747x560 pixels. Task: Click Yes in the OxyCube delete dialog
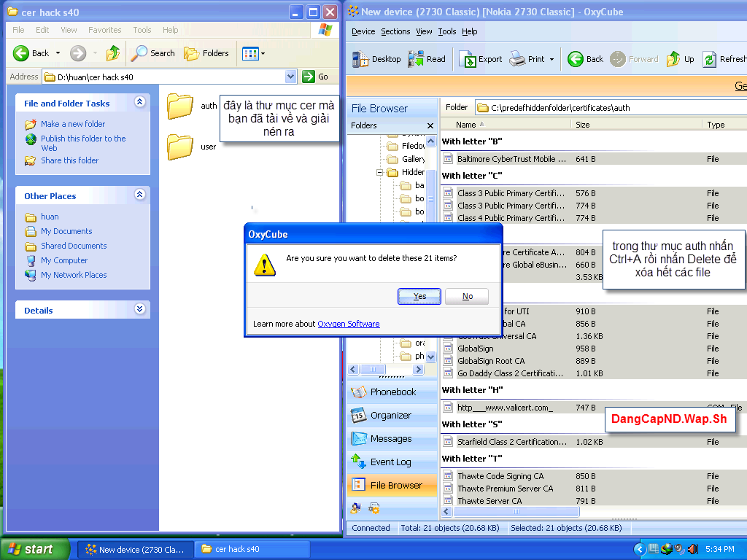pos(419,296)
